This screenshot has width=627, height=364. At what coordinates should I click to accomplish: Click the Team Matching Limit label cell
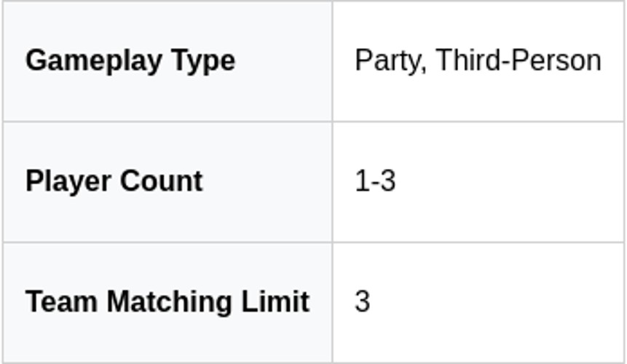(167, 302)
